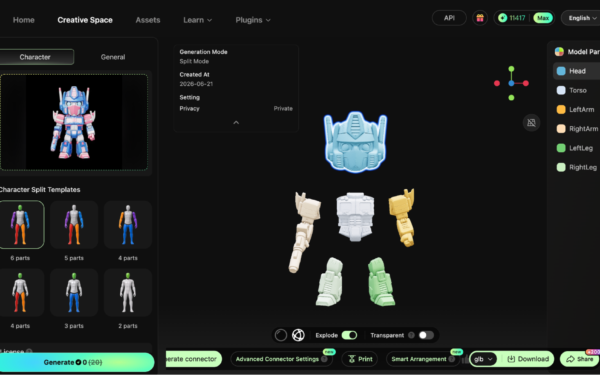The height and width of the screenshot is (375, 600).
Task: Click the Private privacy value
Action: pyautogui.click(x=283, y=109)
